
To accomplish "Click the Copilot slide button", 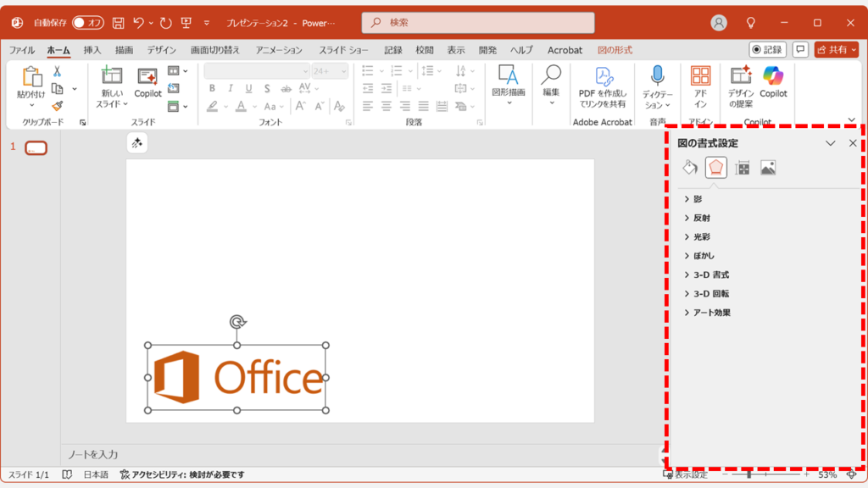I will tap(147, 83).
